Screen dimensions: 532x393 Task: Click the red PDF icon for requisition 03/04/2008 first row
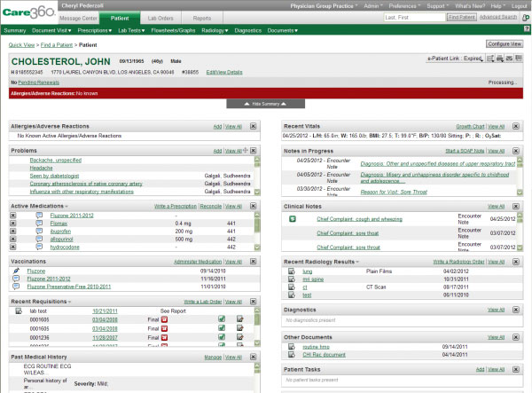tap(164, 319)
